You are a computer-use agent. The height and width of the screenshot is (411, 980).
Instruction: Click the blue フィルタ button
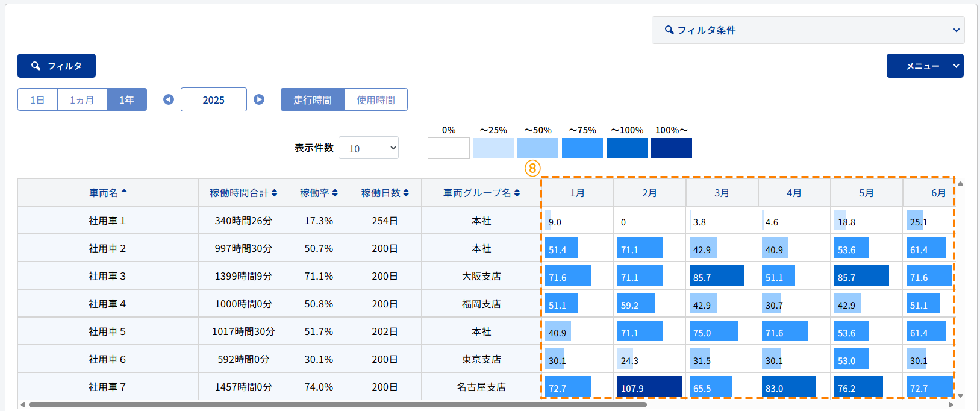[57, 66]
